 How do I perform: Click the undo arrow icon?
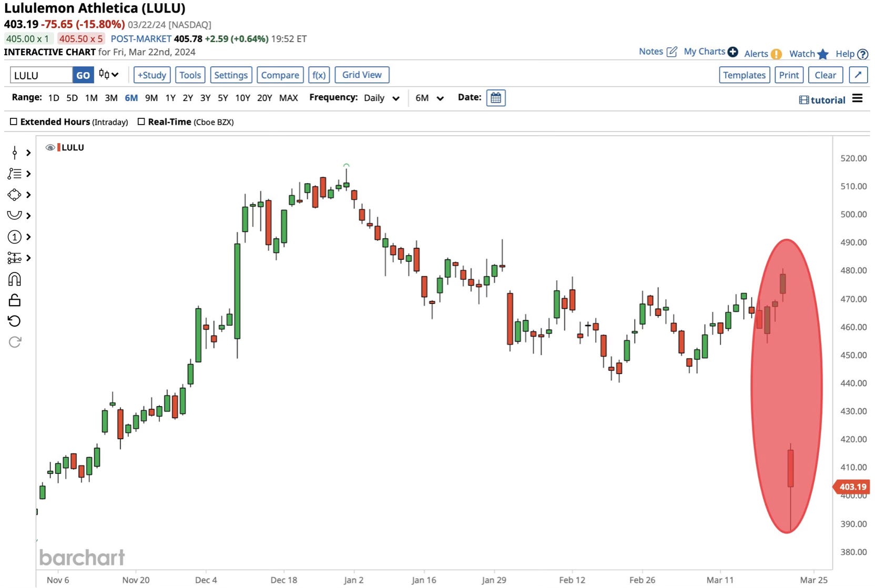(14, 321)
